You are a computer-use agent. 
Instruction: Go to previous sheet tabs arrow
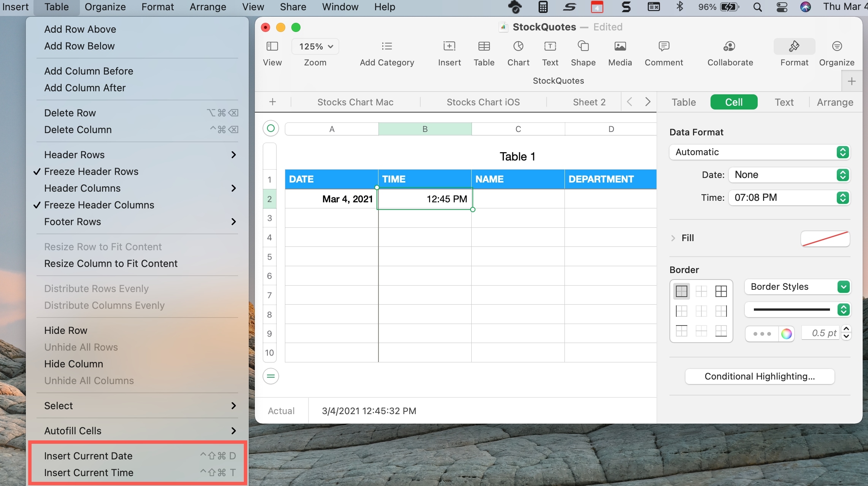click(x=630, y=102)
